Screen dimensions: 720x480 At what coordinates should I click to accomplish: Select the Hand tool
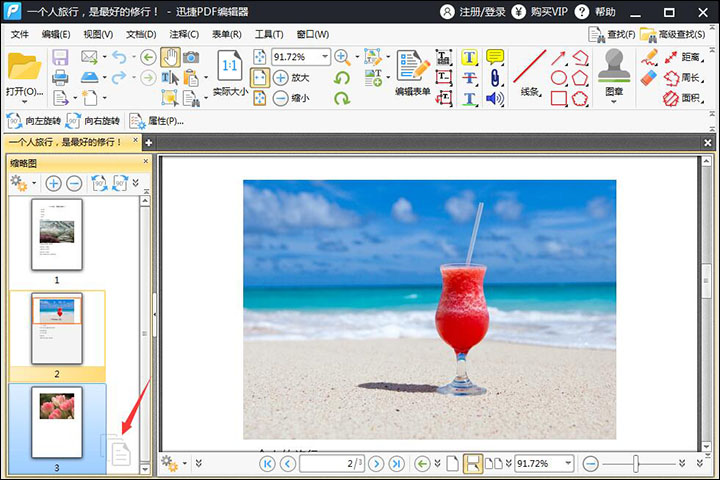tap(169, 57)
